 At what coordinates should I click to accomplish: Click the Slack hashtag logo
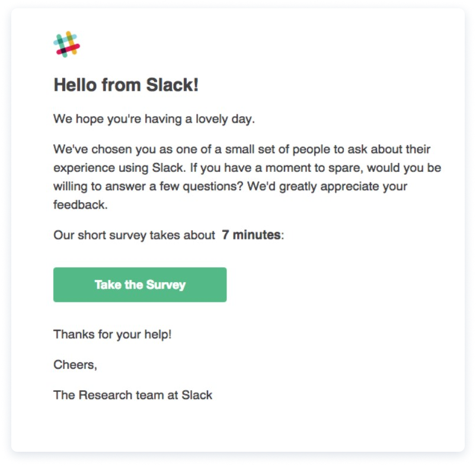point(67,44)
